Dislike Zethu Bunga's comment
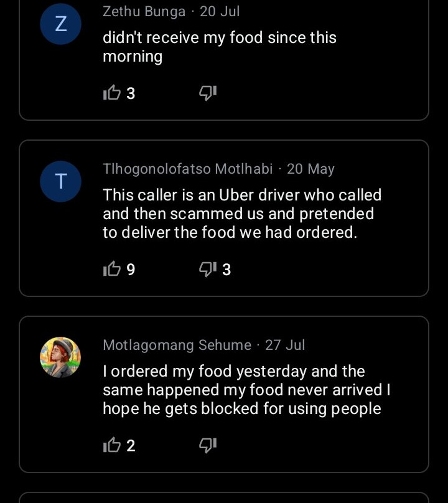Image resolution: width=448 pixels, height=503 pixels. 207,93
